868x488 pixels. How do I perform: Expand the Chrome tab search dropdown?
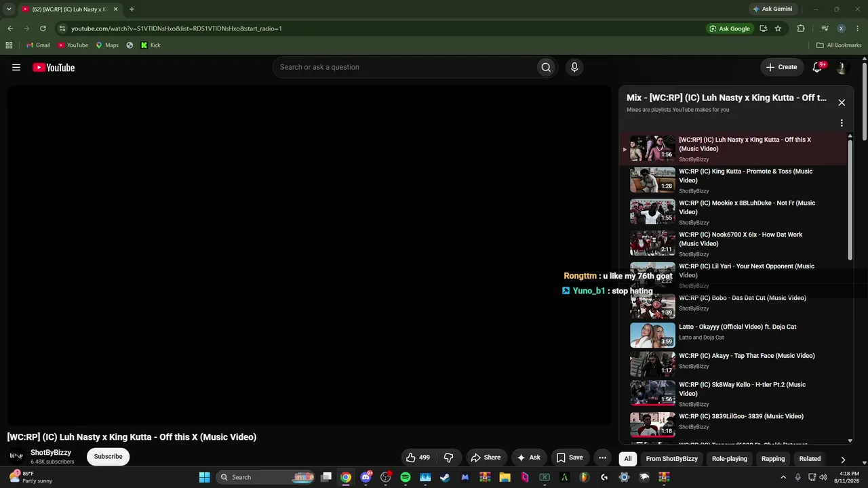tap(9, 9)
